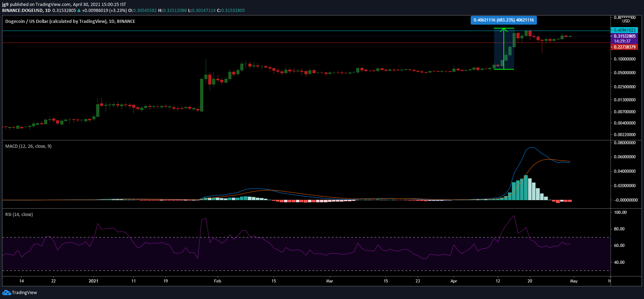The height and width of the screenshot is (299, 644).
Task: Click the 0.05000000 price axis label
Action: 625,73
